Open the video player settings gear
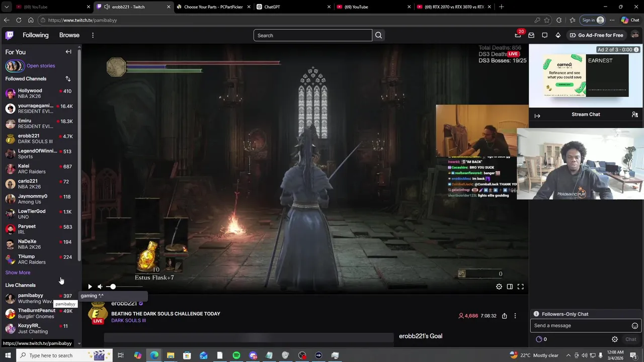 pos(499,287)
